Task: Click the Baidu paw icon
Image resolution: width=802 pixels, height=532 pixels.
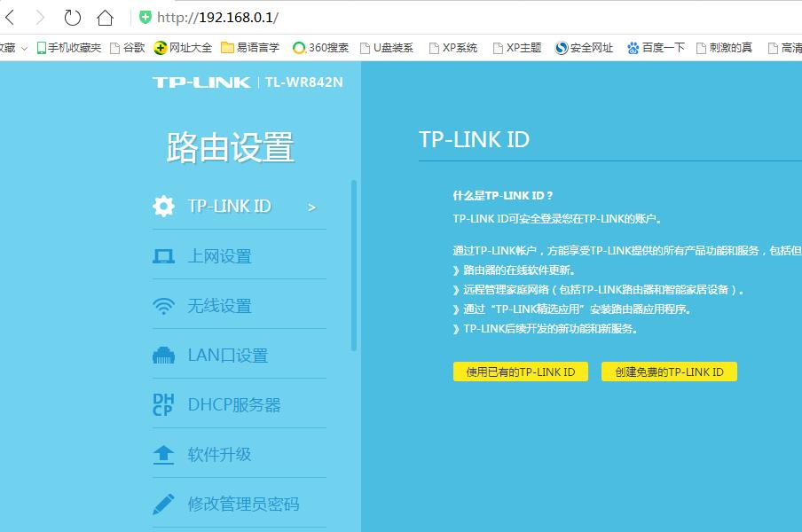Action: 633,48
